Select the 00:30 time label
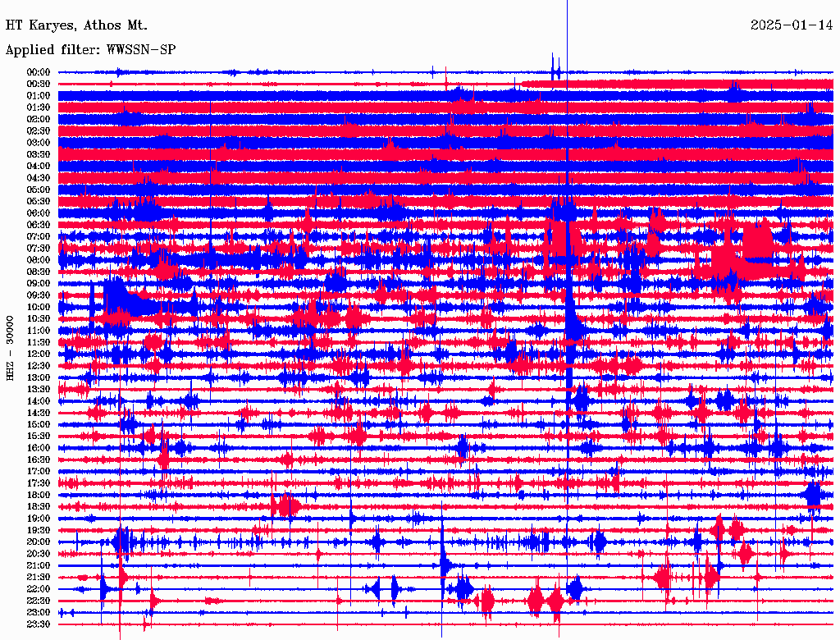Viewport: 840px width, 640px height. point(39,85)
